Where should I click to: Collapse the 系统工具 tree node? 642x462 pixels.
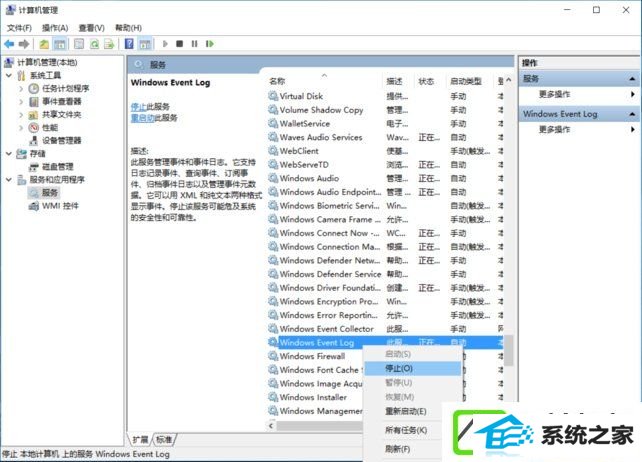(x=9, y=75)
